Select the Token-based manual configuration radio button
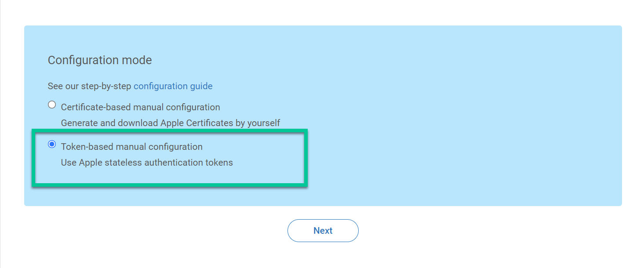Viewport: 644px width, 268px height. click(x=52, y=144)
